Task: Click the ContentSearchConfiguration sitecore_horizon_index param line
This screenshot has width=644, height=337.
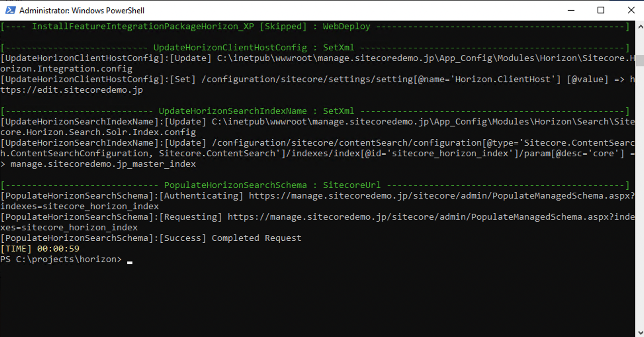Action: 317,154
